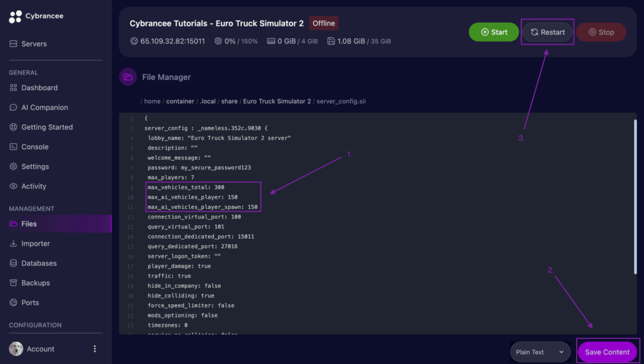
Task: Click the Cybrancee logo icon
Action: pyautogui.click(x=15, y=16)
